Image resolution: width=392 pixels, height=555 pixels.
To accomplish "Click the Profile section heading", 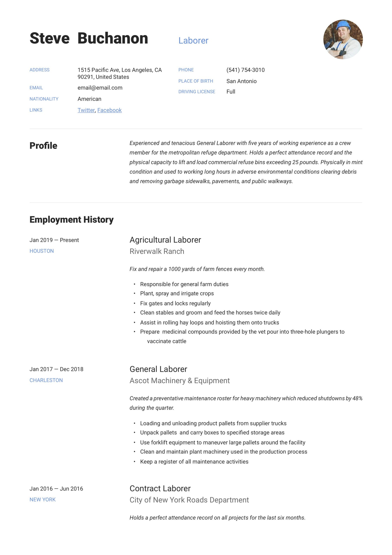I will 43,146.
